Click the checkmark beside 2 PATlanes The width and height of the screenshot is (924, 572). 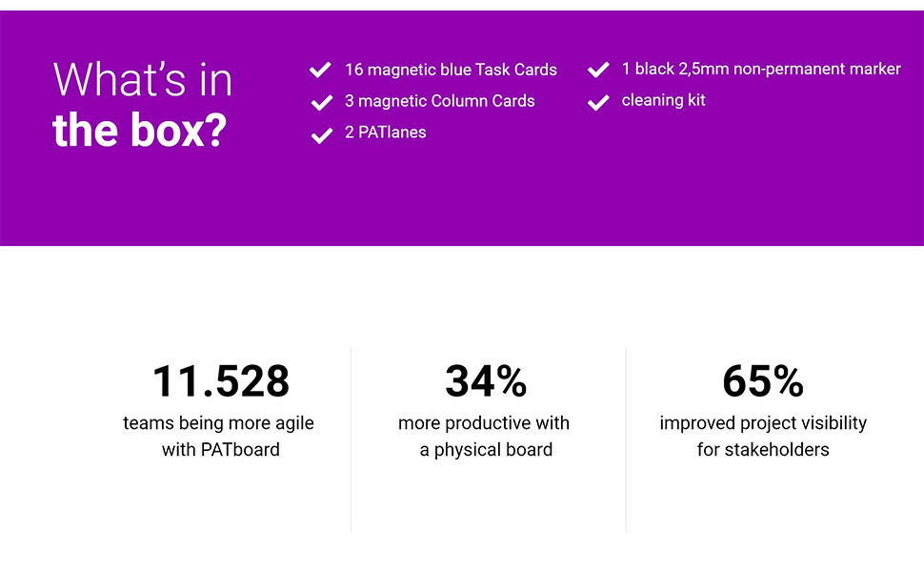[x=321, y=134]
